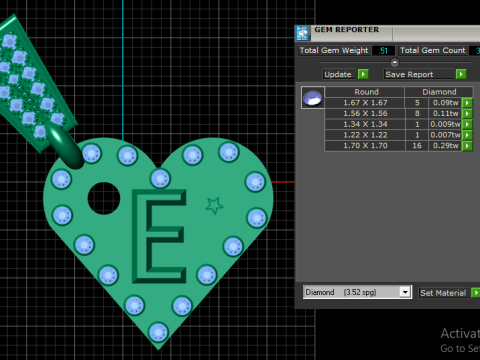Viewport: 480px width, 360px height.
Task: Select the 1.34 X 1.34 size cell
Action: (365, 124)
